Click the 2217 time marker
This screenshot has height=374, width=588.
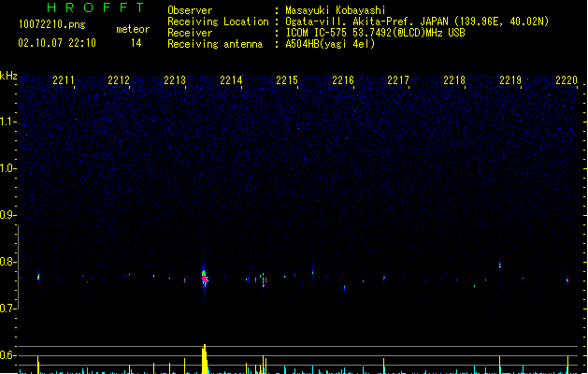point(398,80)
